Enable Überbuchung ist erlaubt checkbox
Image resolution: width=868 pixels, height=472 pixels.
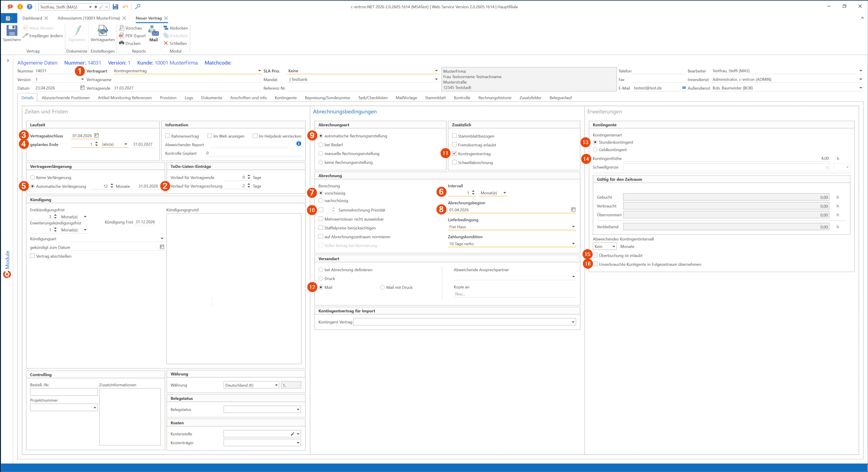tap(595, 255)
